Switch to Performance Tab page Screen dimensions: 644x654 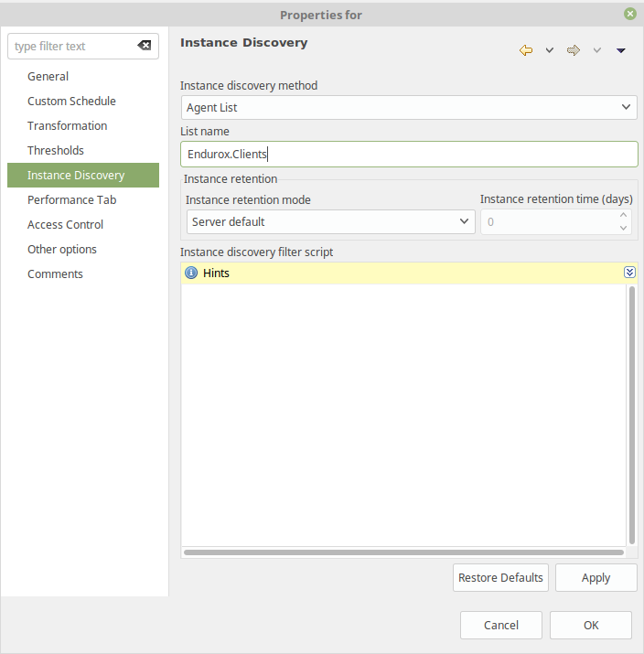tap(71, 200)
